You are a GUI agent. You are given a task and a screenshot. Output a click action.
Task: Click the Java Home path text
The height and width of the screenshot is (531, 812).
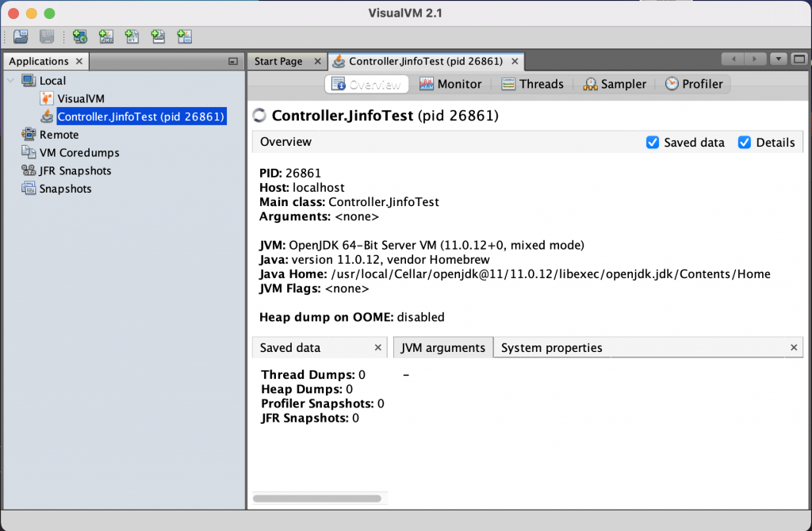[x=550, y=273]
